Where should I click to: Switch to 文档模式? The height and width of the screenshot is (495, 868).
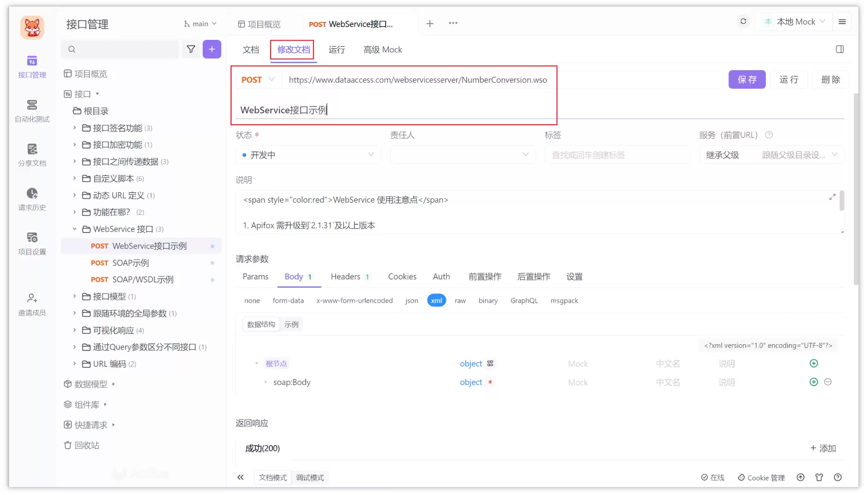point(272,478)
